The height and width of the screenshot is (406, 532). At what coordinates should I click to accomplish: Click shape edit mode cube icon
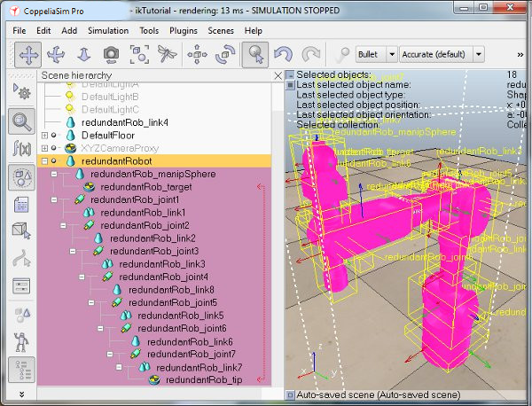[x=21, y=230]
